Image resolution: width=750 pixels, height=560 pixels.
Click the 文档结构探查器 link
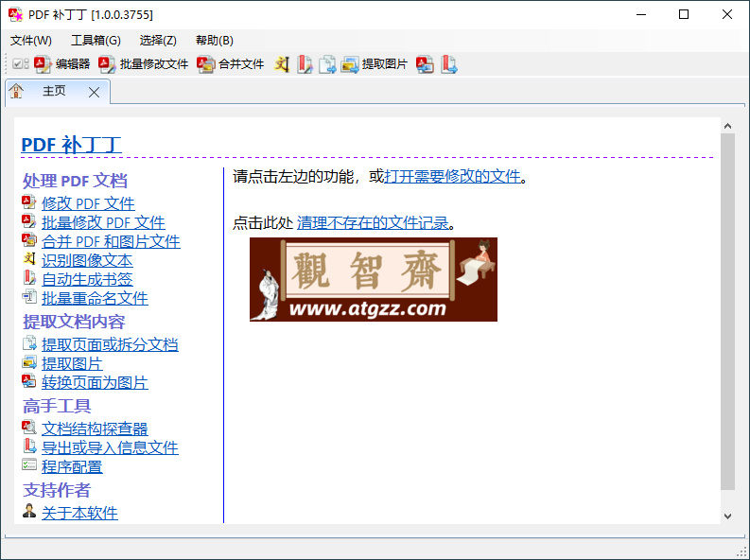(95, 429)
